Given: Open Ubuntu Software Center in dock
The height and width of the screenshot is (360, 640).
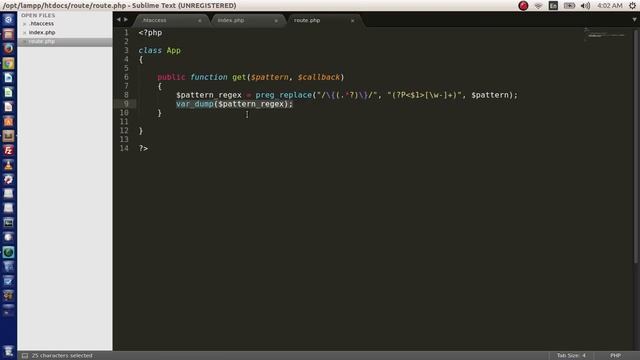Looking at the screenshot, I should (8, 121).
